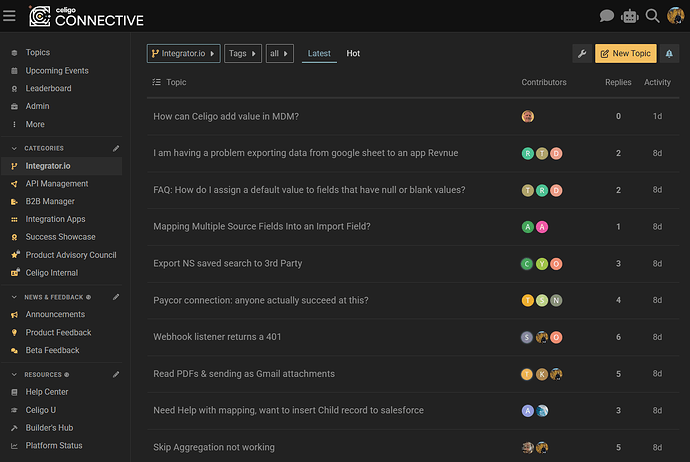Click the purple A avatar on Need Help mapping row
This screenshot has height=462, width=690.
coord(528,411)
